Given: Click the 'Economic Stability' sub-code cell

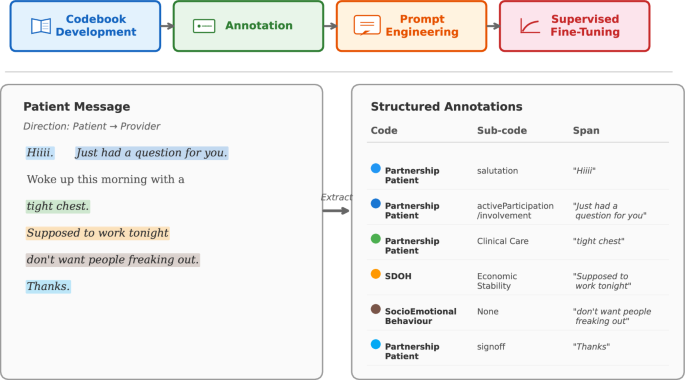Looking at the screenshot, I should tap(497, 281).
